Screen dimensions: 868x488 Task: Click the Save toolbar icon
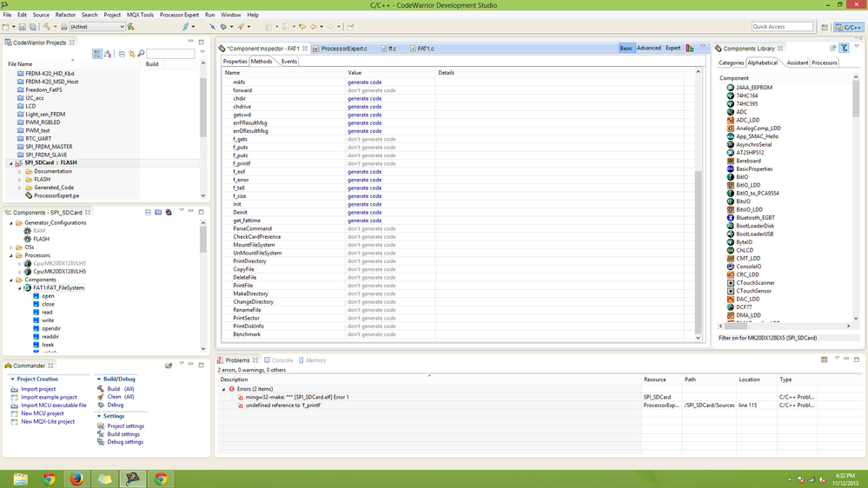22,27
